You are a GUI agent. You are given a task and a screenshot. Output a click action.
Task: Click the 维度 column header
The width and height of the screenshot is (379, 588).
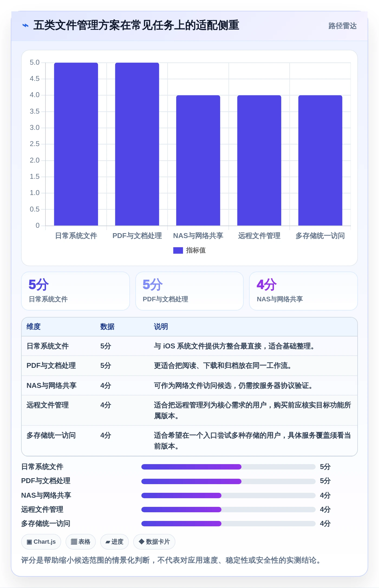(x=34, y=327)
